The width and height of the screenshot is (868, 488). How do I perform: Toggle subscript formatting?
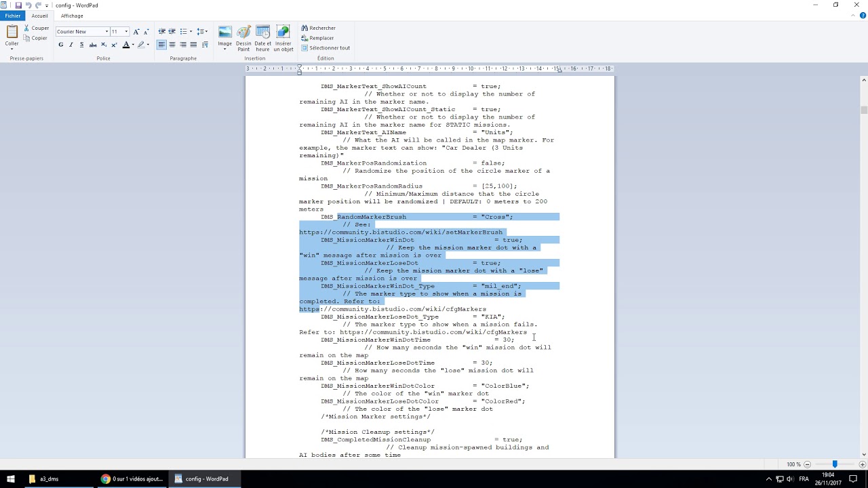pos(104,45)
